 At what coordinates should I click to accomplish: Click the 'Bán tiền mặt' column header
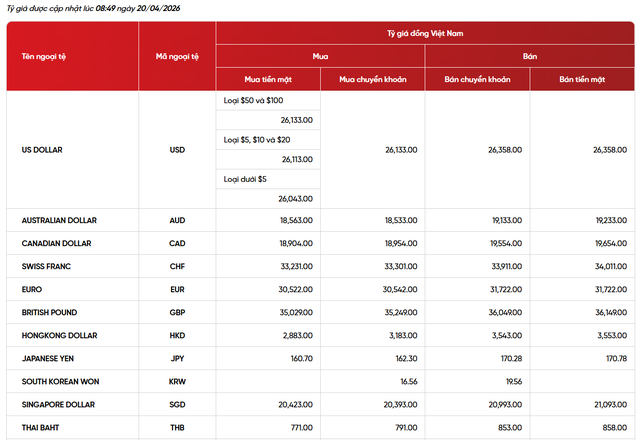(x=582, y=79)
